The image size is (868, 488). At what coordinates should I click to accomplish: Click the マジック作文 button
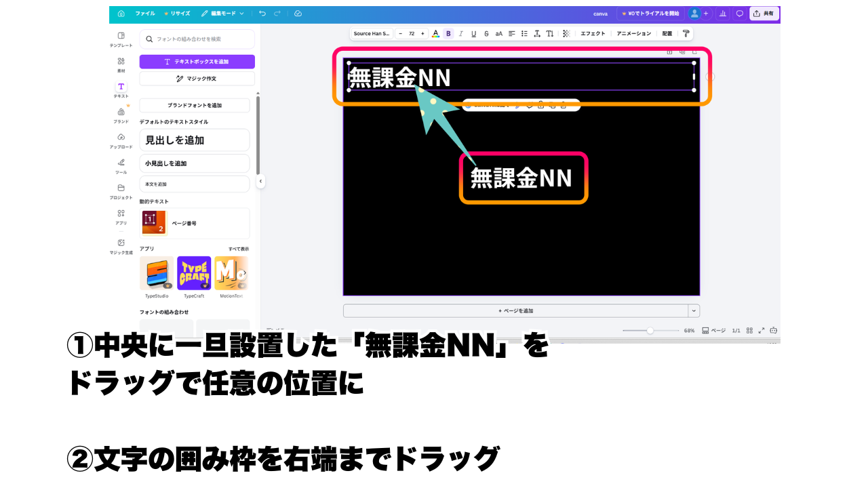[x=197, y=79]
